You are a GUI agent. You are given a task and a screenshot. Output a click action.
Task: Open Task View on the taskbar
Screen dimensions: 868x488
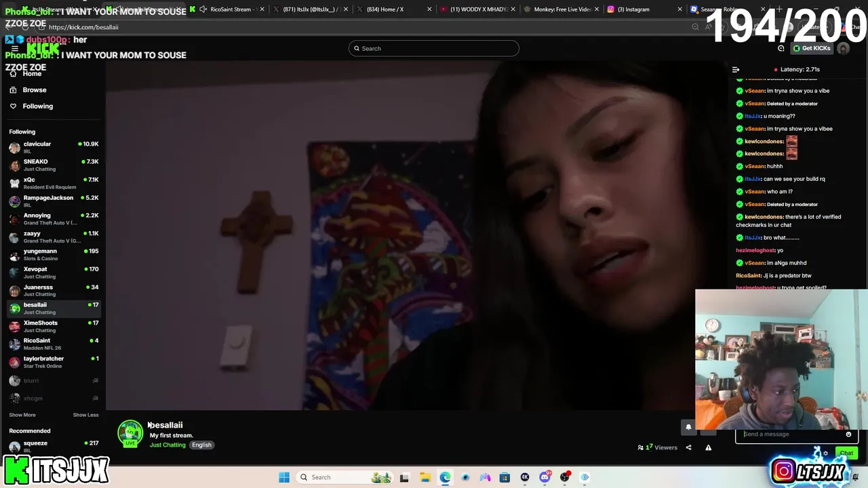pos(404,477)
